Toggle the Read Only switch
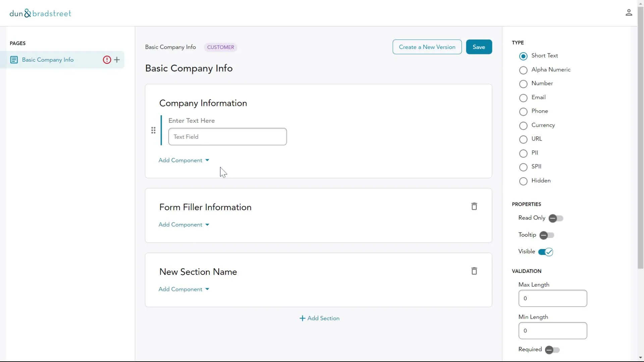Viewport: 644px width, 362px height. [556, 218]
